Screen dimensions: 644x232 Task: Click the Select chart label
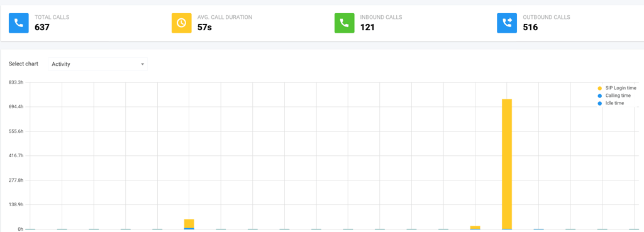click(23, 64)
